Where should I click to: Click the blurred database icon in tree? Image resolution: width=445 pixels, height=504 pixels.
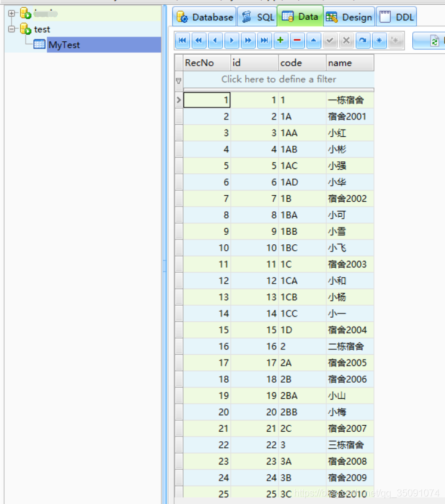(x=26, y=14)
